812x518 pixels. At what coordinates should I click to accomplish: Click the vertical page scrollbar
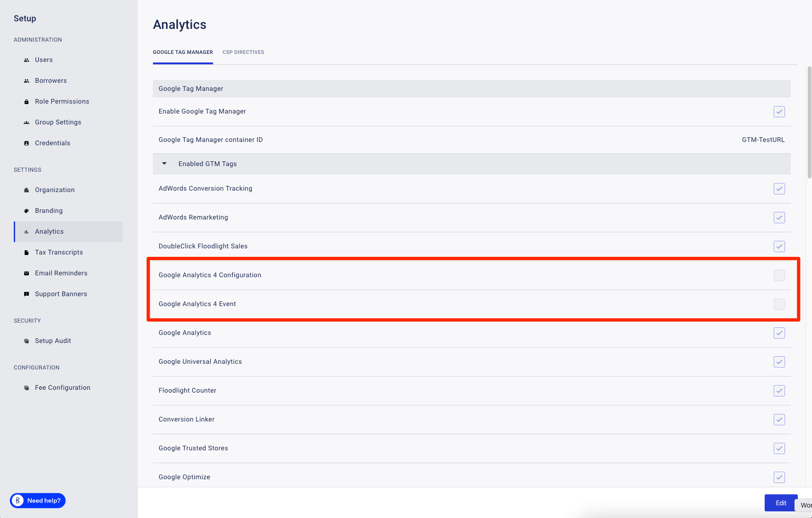809,122
